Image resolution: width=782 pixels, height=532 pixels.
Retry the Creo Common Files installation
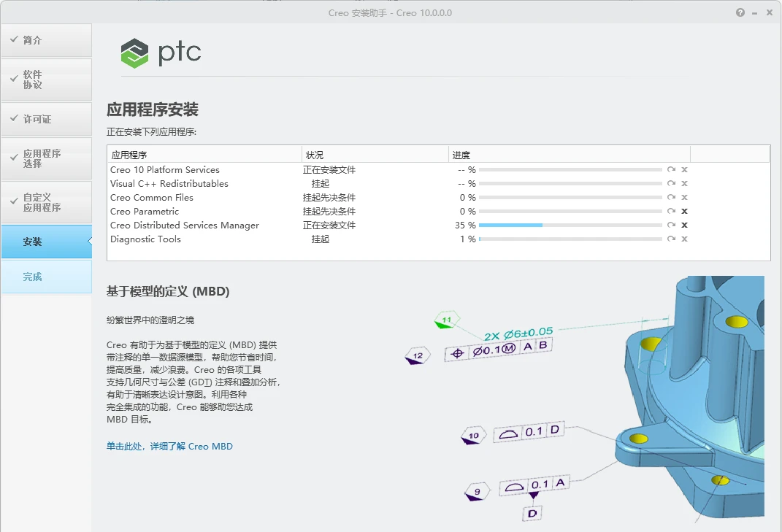[x=671, y=197]
